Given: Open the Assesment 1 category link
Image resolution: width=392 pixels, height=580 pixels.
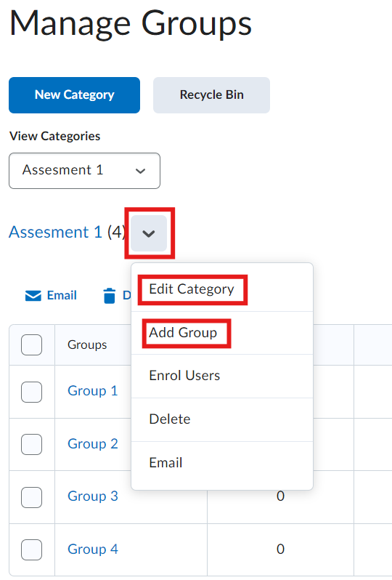Looking at the screenshot, I should (55, 233).
